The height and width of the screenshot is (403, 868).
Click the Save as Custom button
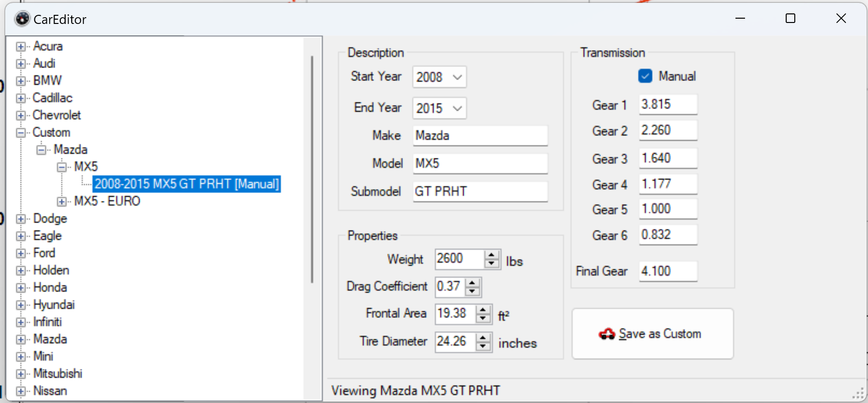[x=653, y=334]
